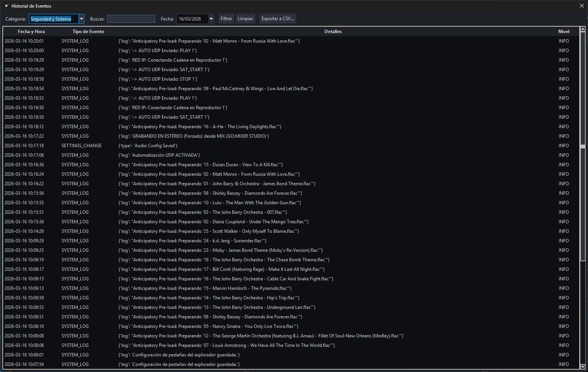Select the 'James Bond Theme.flac' John Barry entry
The image size is (588, 372).
[x=291, y=184]
